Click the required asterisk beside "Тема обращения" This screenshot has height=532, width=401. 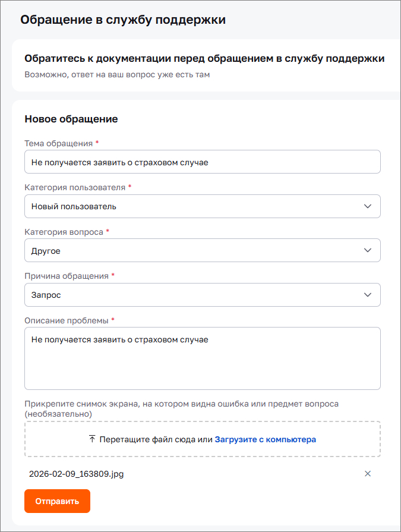98,144
